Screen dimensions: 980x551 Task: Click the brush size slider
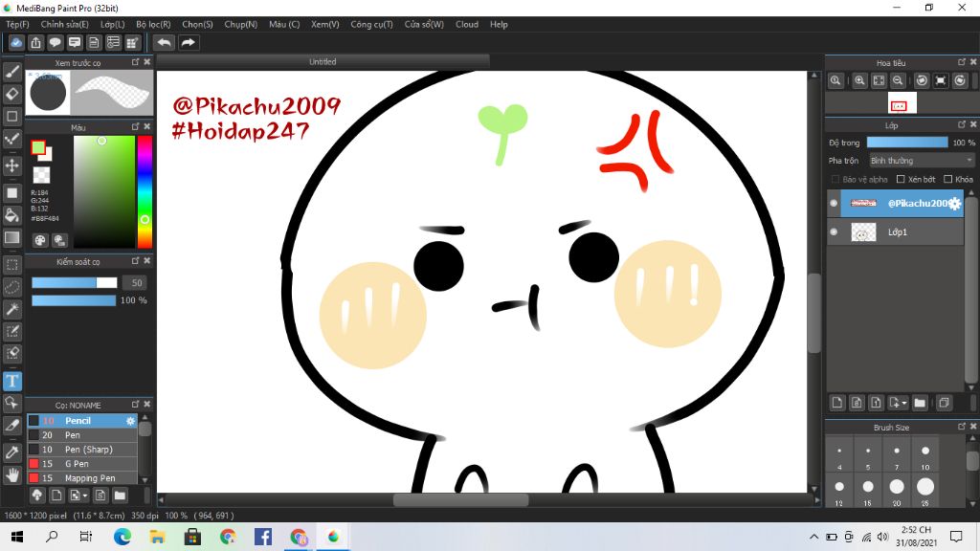(x=75, y=283)
